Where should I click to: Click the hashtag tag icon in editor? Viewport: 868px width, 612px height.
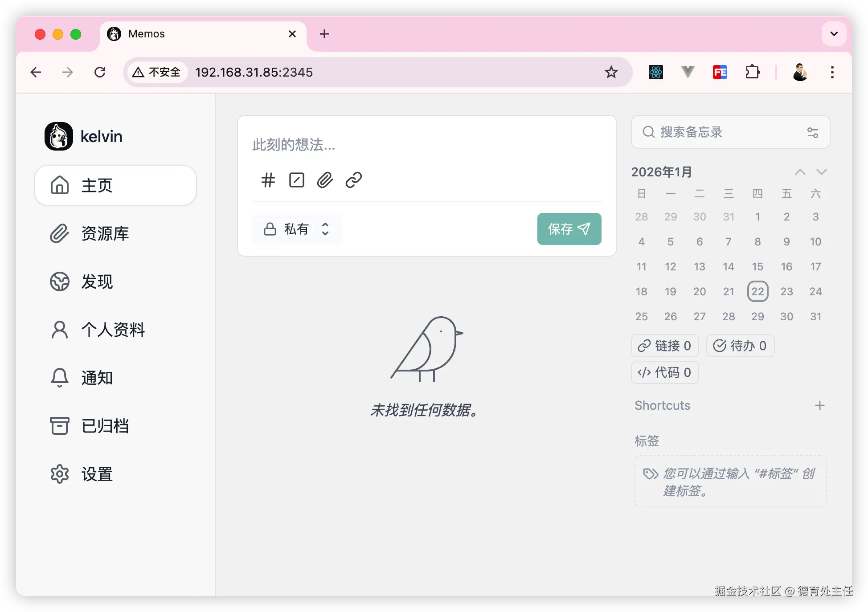pyautogui.click(x=268, y=180)
